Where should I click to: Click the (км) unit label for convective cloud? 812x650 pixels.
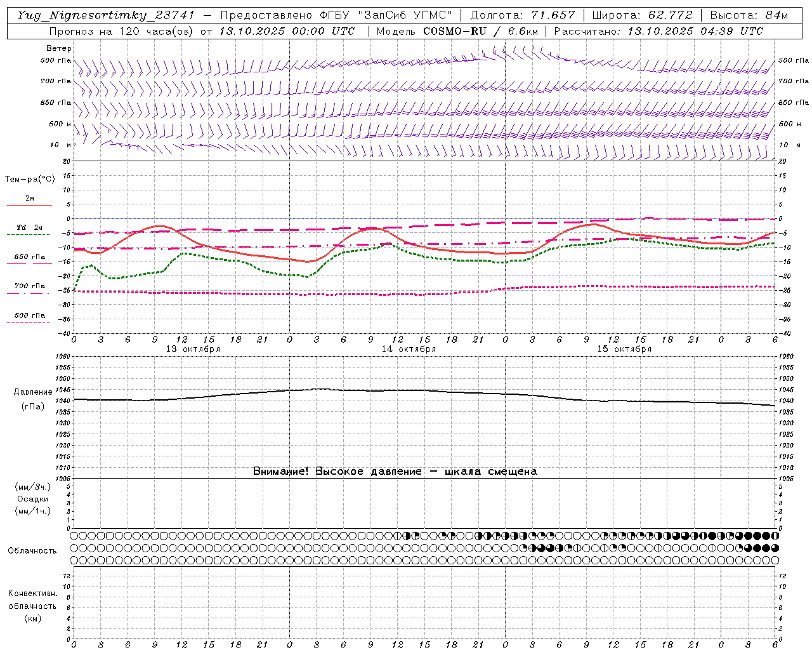tap(32, 618)
